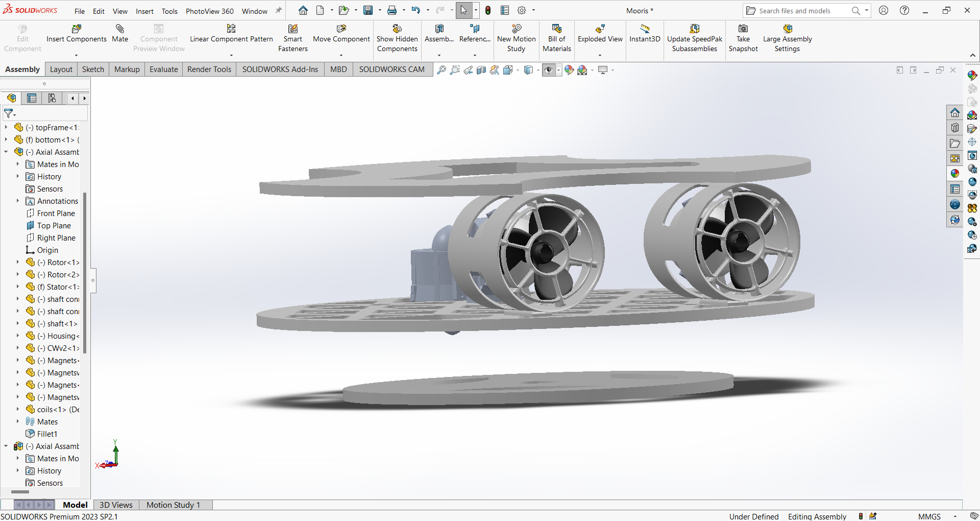980x521 pixels.
Task: Collapse the first Axial Assembly node
Action: (6, 152)
